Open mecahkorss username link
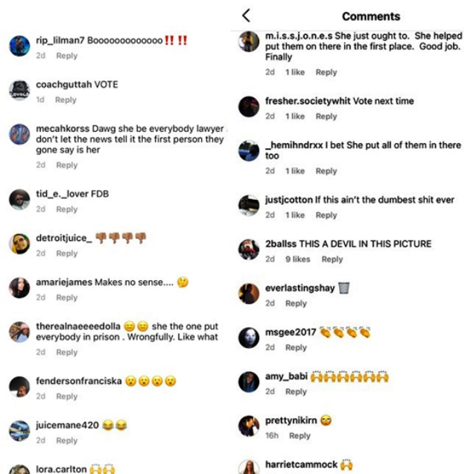 (x=63, y=129)
